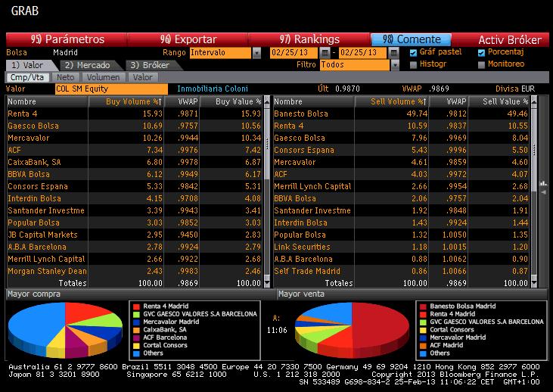Click dark red Banesto Bolsa Madrid legend swatch
The height and width of the screenshot is (392, 553).
pos(423,306)
